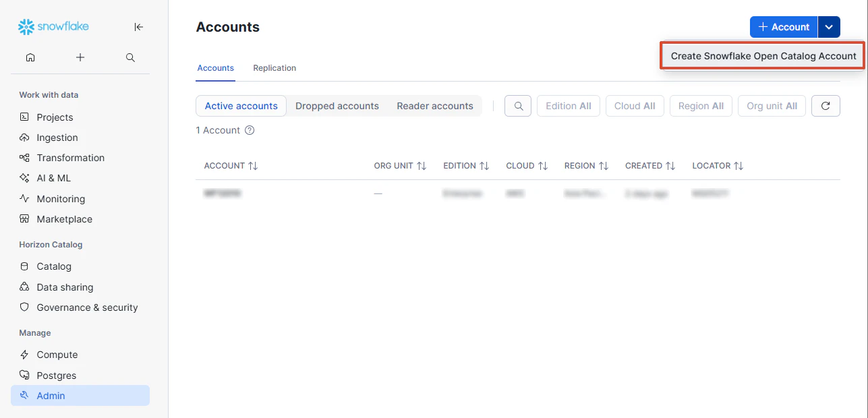Show Active accounts segment
868x418 pixels.
[x=241, y=106]
